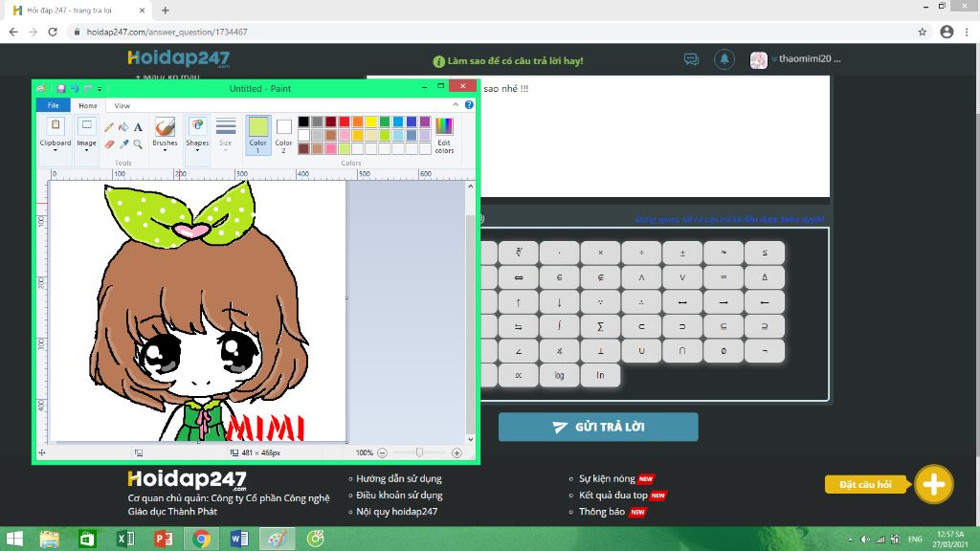Click the zoom in plus button in Paint
This screenshot has height=551, width=980.
[x=457, y=452]
